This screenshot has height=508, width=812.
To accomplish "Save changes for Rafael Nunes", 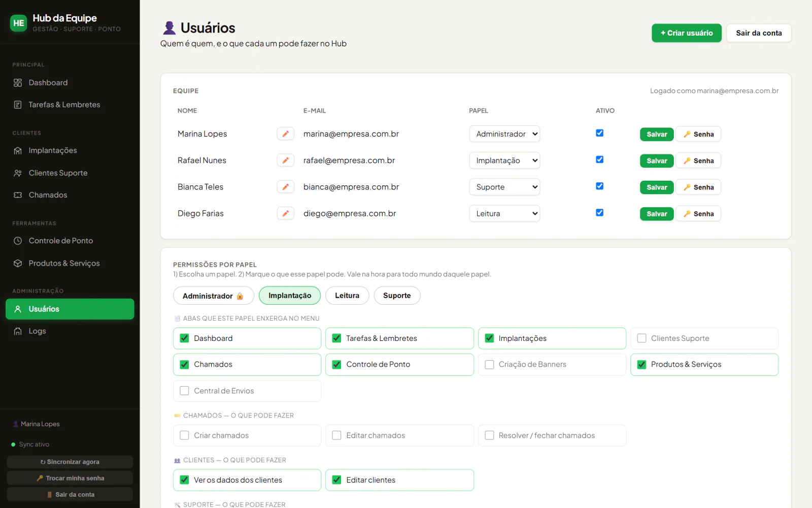I will (657, 161).
